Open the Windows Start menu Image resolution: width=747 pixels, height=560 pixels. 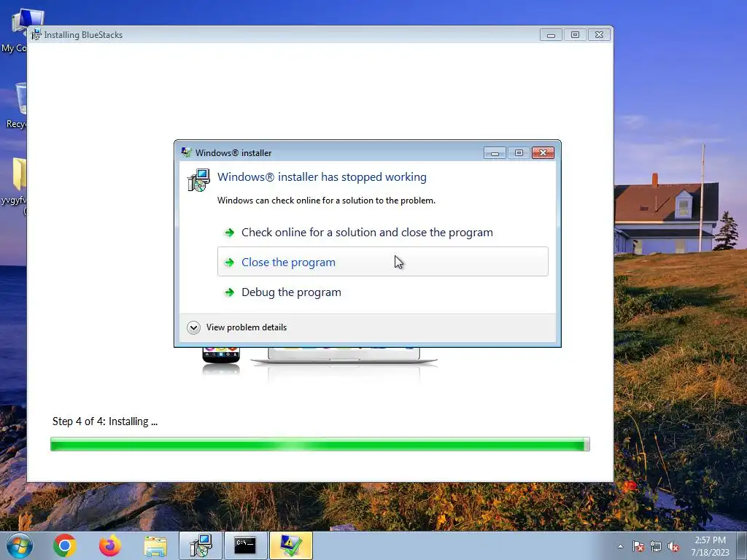20,545
